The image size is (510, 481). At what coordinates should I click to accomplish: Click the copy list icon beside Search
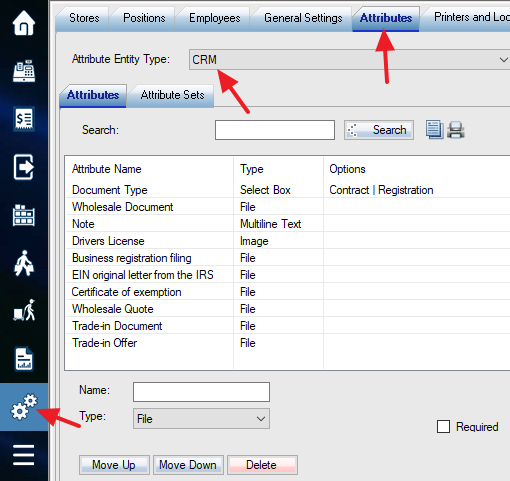[x=434, y=130]
